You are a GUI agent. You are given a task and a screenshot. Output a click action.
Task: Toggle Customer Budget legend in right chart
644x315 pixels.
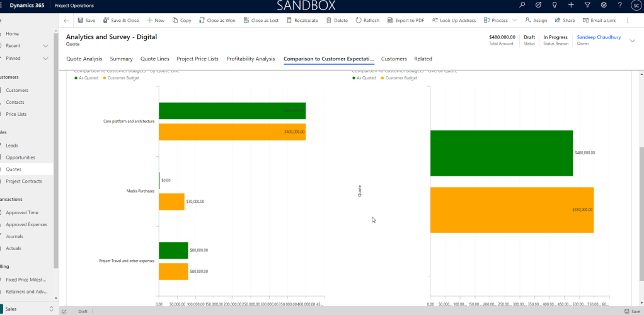pyautogui.click(x=400, y=78)
